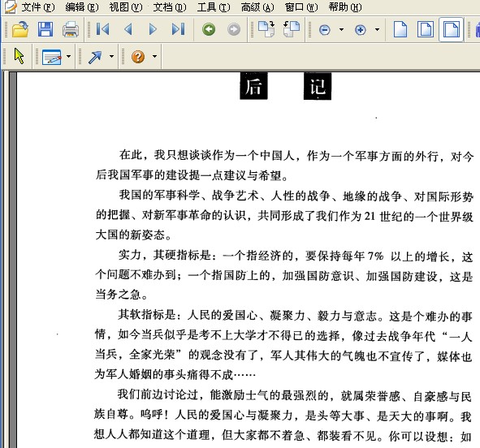
Task: Toggle the highlighted third page layout mode
Action: pyautogui.click(x=452, y=30)
